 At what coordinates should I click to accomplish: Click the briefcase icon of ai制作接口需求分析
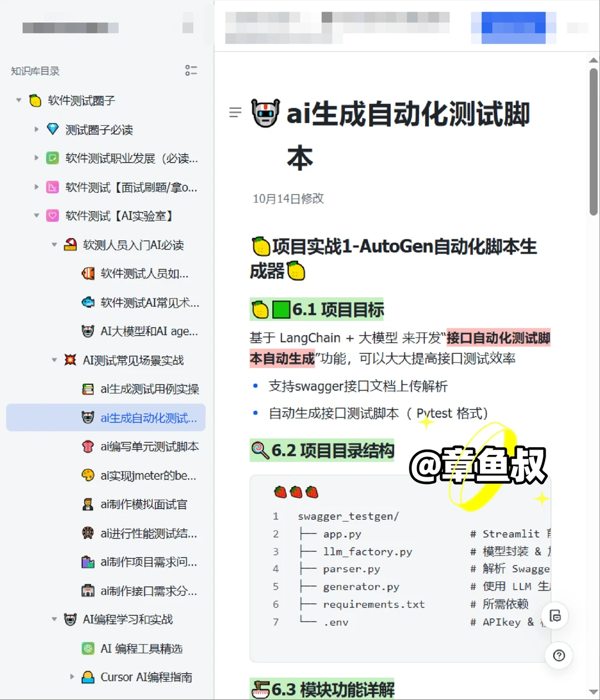pos(88,591)
